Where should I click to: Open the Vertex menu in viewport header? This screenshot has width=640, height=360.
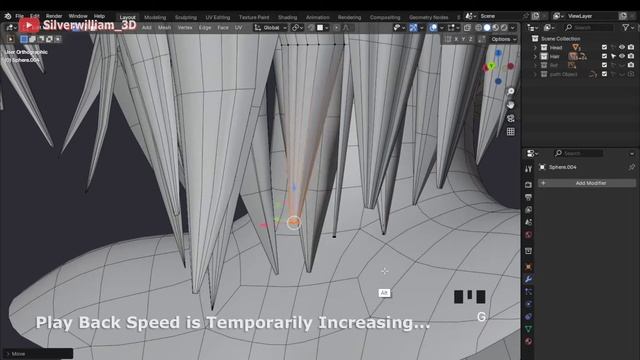185,28
